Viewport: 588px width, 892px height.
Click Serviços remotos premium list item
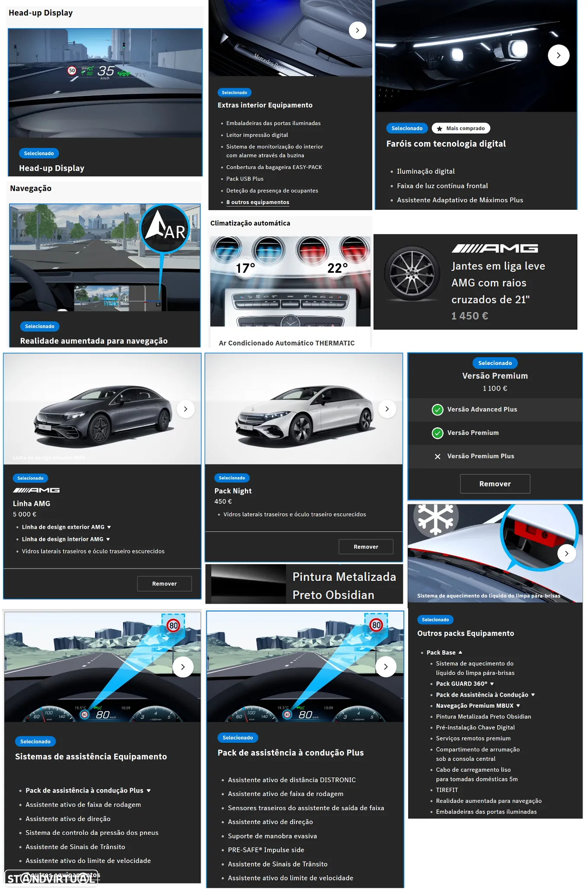pos(473,739)
